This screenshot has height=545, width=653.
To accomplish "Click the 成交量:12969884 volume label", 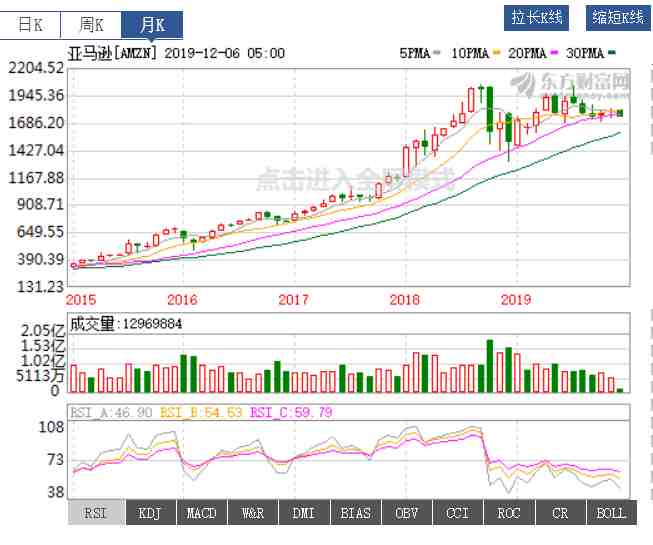I will (x=126, y=324).
